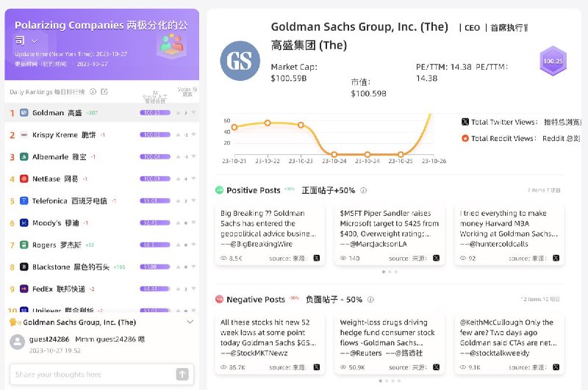The height and width of the screenshot is (390, 588).
Task: Click the 23-10-25 chart data point
Action: (401, 154)
